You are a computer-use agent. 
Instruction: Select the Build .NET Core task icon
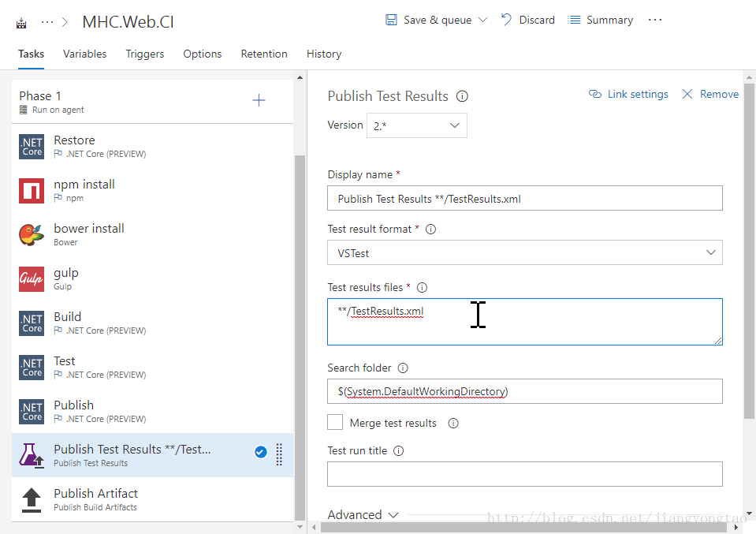point(32,323)
